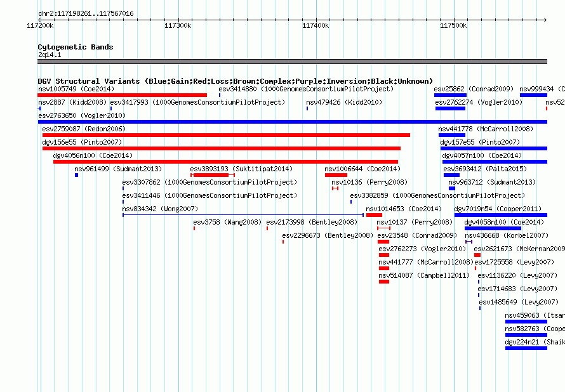Click nsv441777 (McCarroll2008) label

point(426,262)
